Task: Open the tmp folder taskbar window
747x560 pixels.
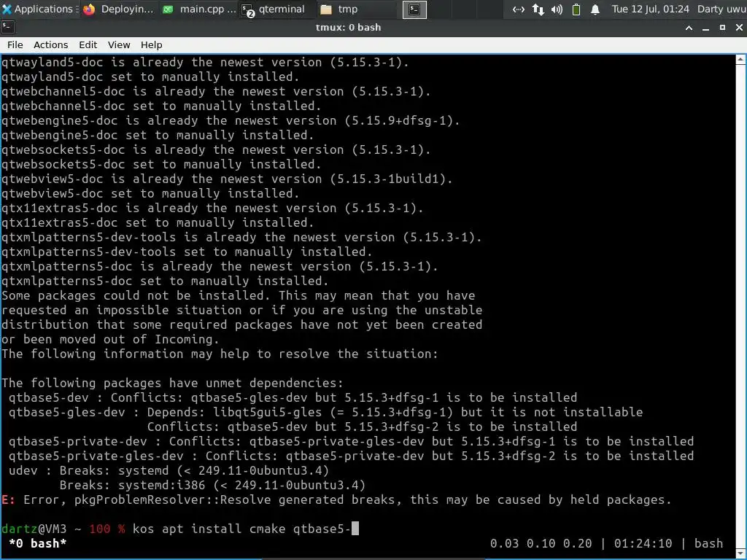Action: coord(356,9)
